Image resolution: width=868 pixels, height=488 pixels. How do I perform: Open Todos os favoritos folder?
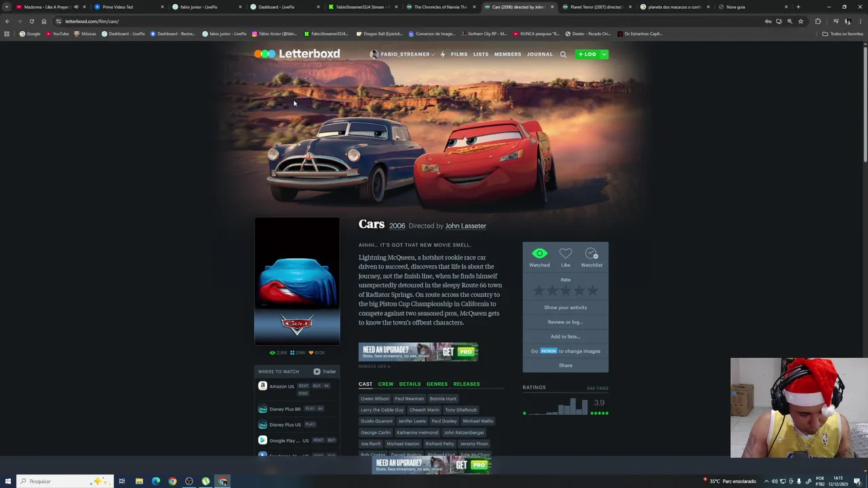click(x=843, y=33)
